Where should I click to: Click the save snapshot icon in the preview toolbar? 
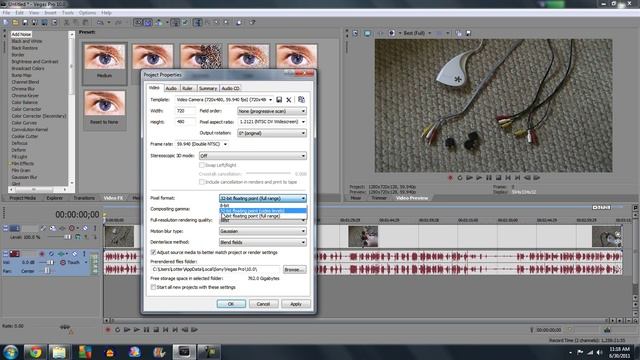click(468, 33)
